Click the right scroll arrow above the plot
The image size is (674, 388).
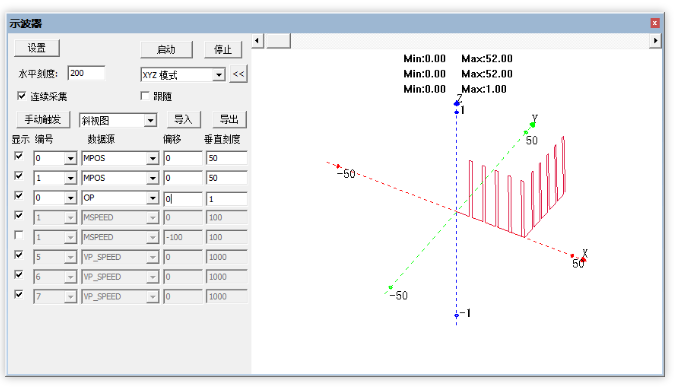(656, 41)
